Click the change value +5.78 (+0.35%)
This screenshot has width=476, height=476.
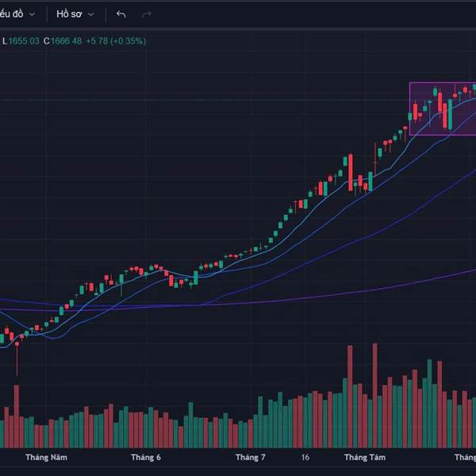[x=116, y=41]
